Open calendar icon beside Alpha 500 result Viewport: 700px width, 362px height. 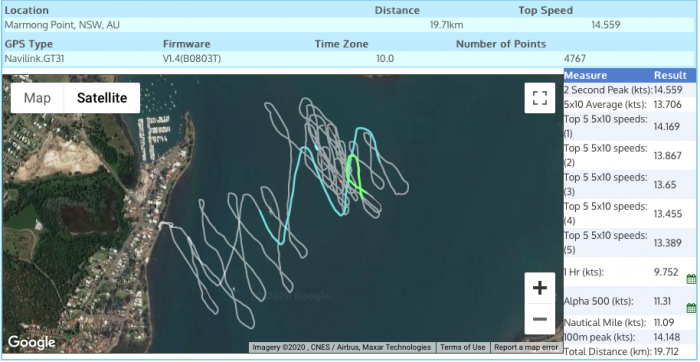(691, 308)
